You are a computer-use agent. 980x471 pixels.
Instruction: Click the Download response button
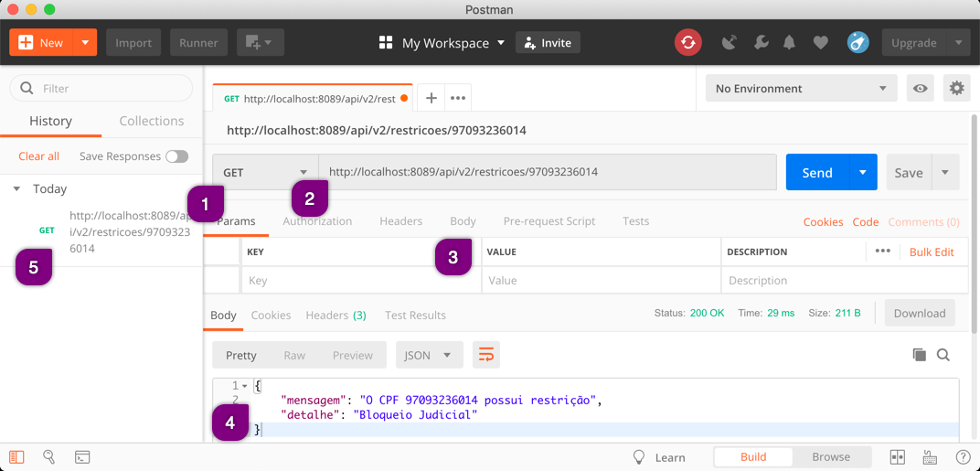click(920, 314)
